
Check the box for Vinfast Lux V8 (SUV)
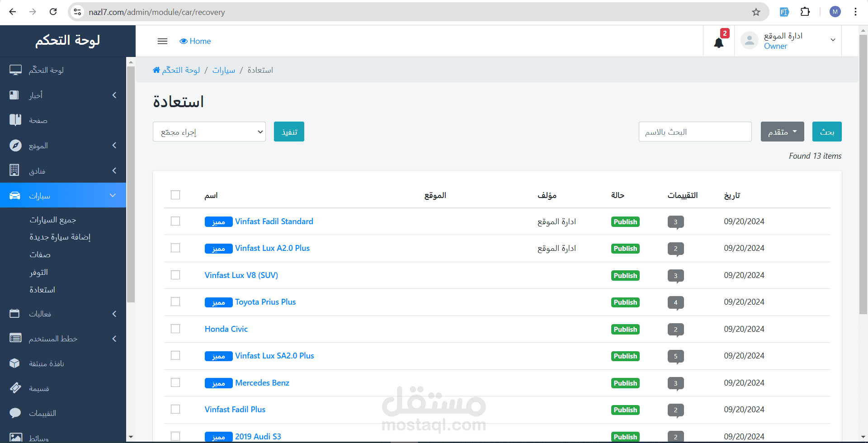point(175,275)
